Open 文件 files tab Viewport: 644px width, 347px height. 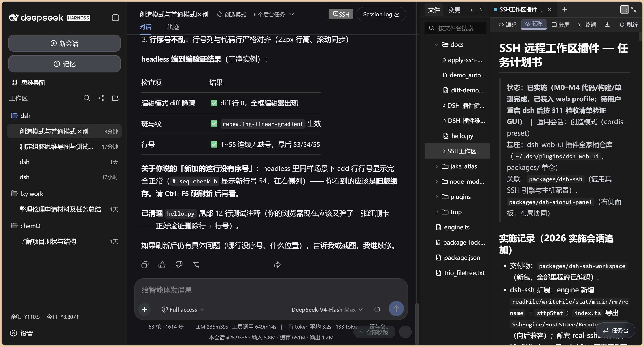434,10
